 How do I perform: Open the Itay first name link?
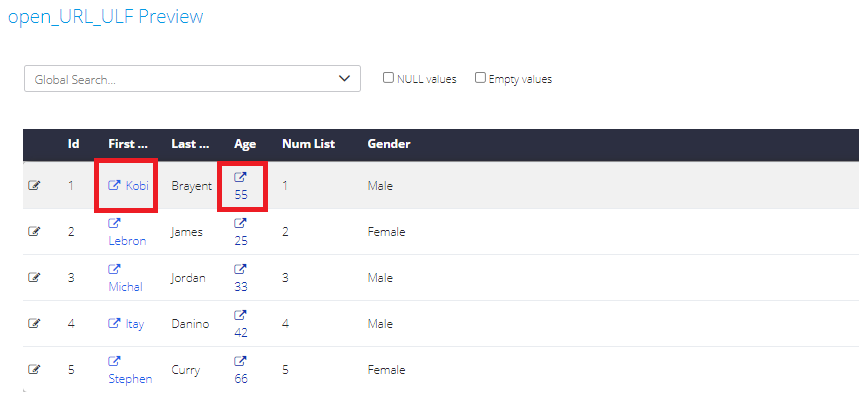[135, 324]
